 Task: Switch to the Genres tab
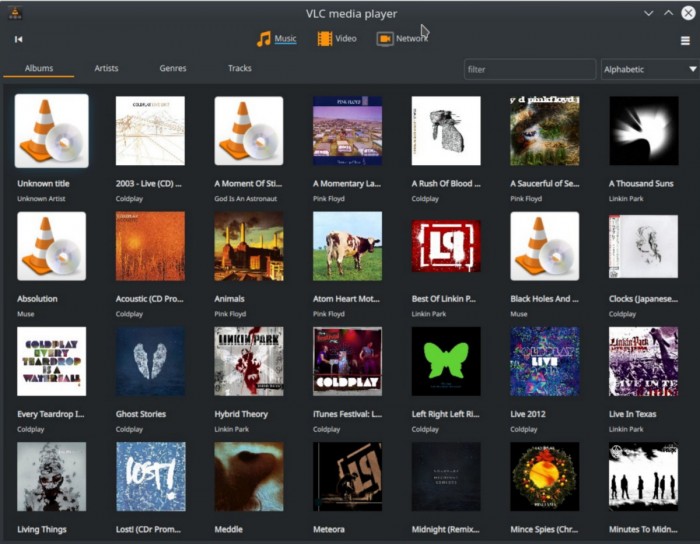(173, 68)
